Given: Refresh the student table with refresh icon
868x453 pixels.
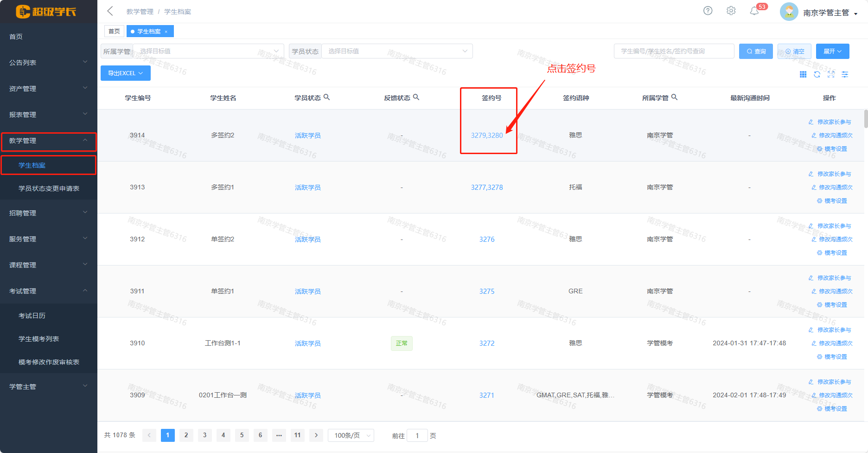Looking at the screenshot, I should coord(817,74).
